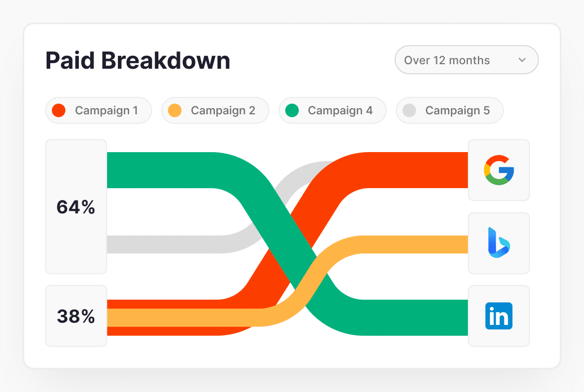Click the Google logo icon
The height and width of the screenshot is (392, 584).
tap(499, 170)
